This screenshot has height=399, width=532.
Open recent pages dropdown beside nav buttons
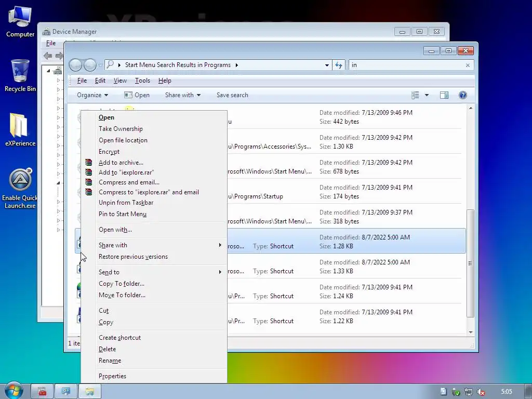(100, 65)
